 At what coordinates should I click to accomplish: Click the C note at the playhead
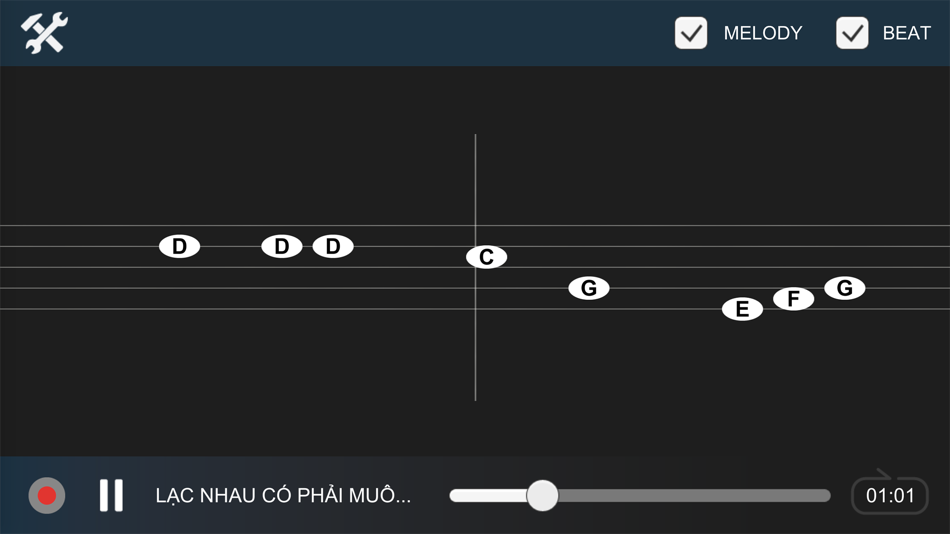coord(487,257)
